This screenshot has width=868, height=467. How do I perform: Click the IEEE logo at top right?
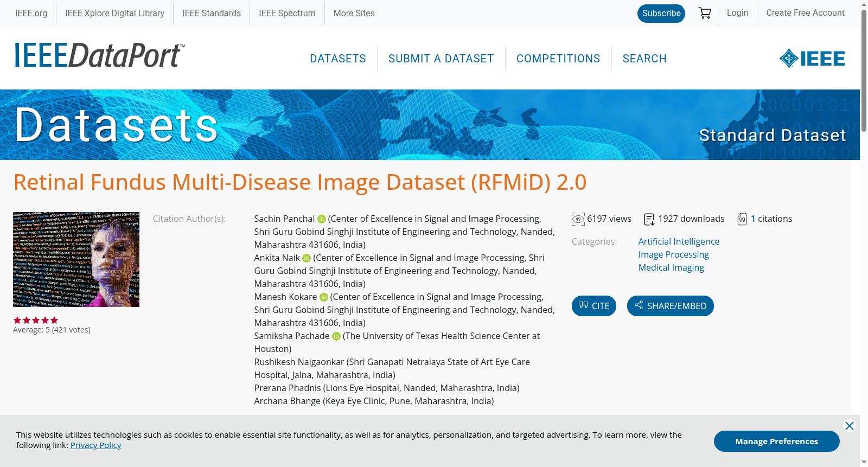(x=812, y=59)
